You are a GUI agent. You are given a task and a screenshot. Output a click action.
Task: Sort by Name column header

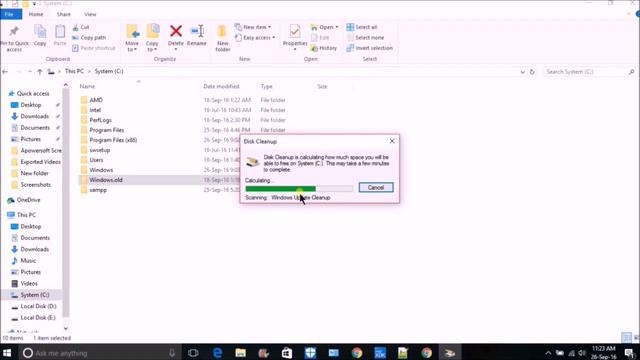(87, 87)
